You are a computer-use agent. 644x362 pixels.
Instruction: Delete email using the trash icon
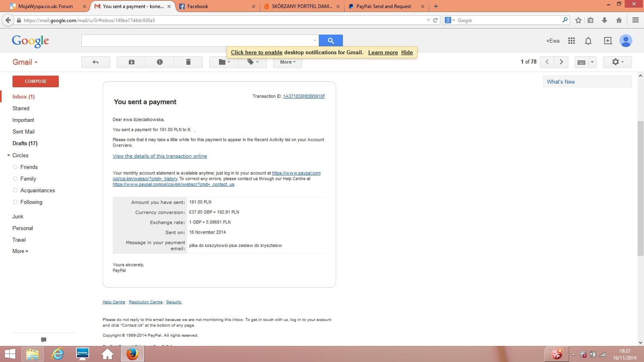pos(188,62)
